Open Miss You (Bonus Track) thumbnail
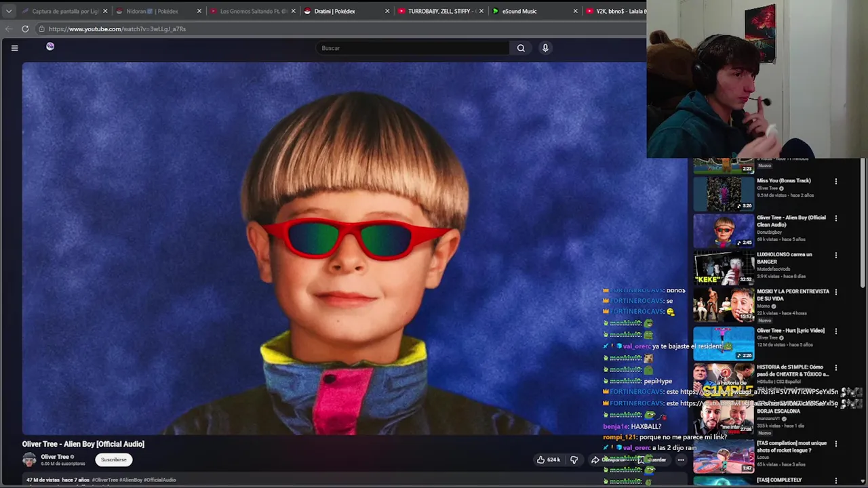This screenshot has height=488, width=868. coord(723,194)
